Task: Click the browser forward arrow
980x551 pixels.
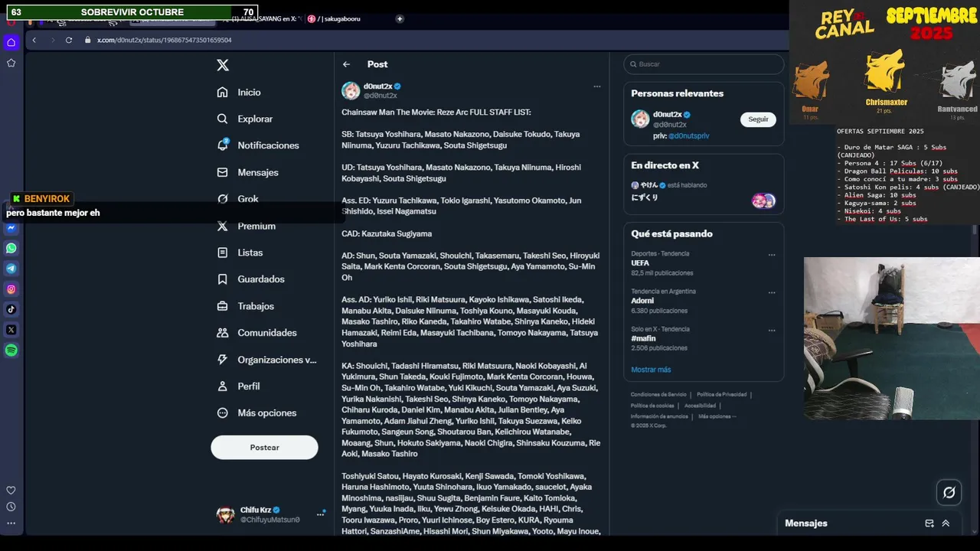Action: 52,40
